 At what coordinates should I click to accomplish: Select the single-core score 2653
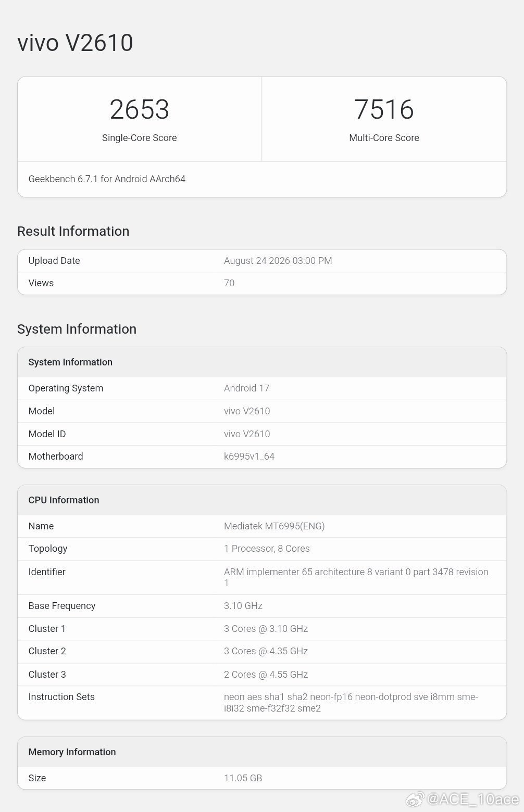pos(139,109)
